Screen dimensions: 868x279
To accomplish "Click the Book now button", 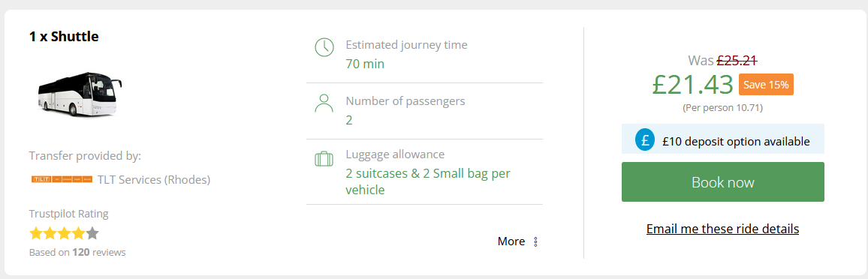I will tap(722, 181).
